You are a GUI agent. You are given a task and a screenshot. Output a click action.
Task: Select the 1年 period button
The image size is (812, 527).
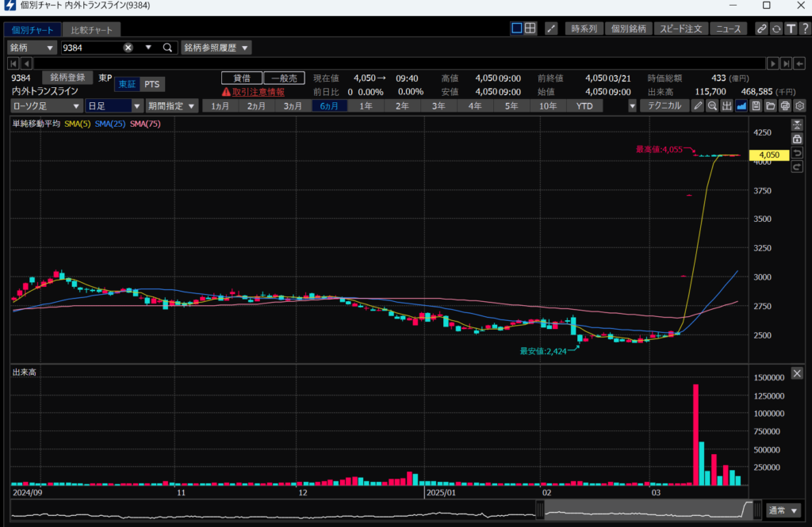coord(366,106)
